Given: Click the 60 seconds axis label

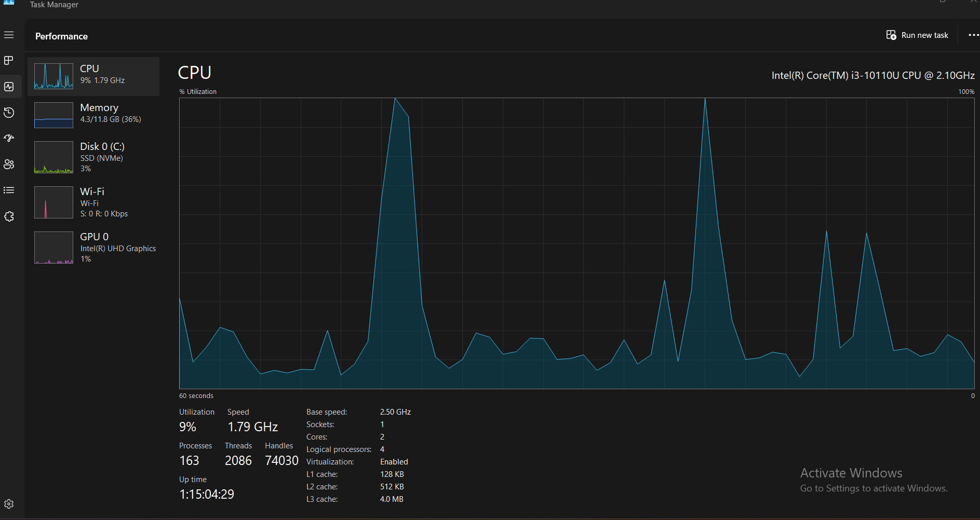Looking at the screenshot, I should tap(196, 395).
